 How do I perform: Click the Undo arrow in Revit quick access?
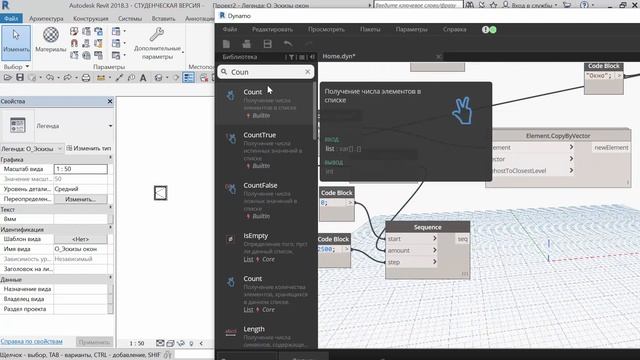50,78
